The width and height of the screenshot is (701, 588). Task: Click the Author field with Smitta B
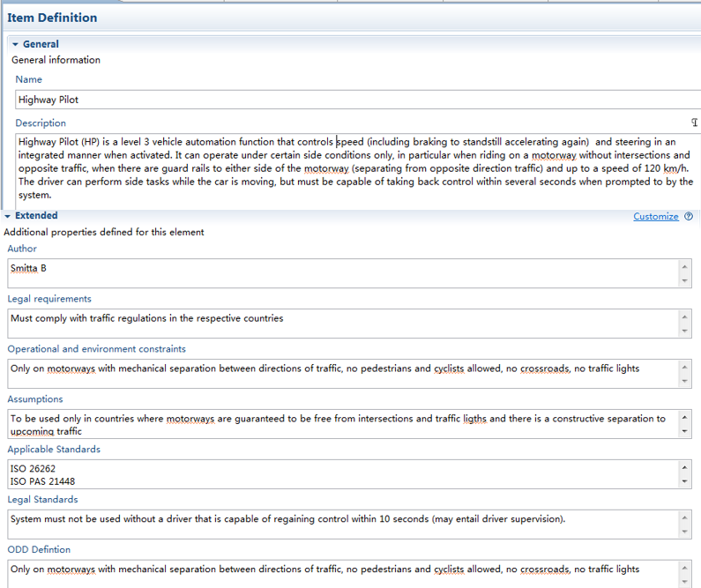pyautogui.click(x=344, y=272)
